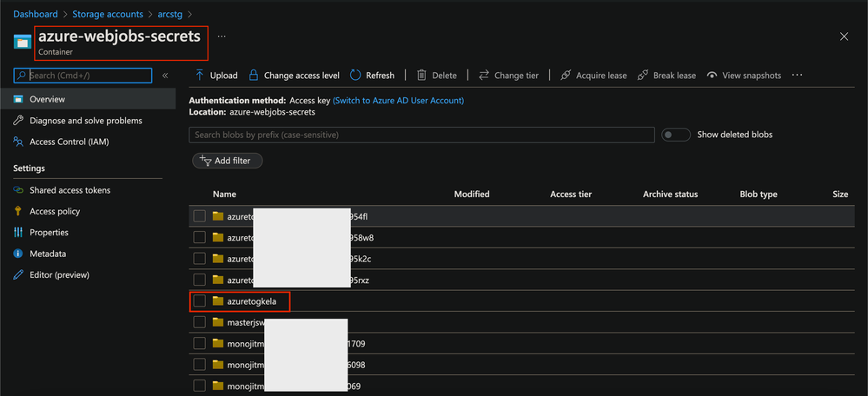The image size is (868, 396).
Task: Click the Metadata info icon
Action: point(18,254)
